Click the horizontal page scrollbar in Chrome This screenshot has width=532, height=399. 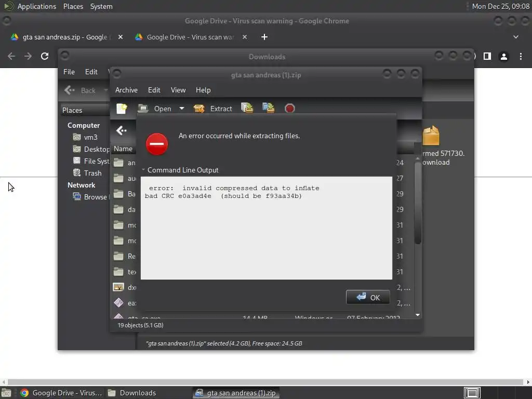pos(265,382)
